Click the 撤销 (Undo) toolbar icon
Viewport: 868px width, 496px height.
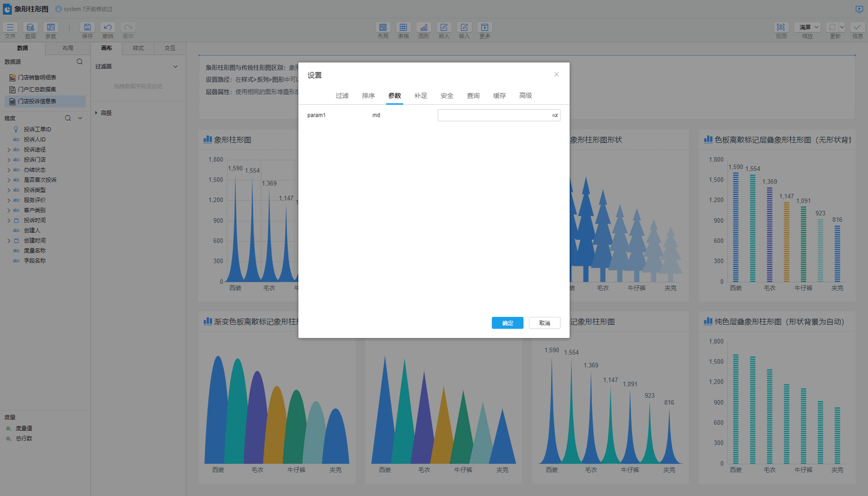pos(108,27)
